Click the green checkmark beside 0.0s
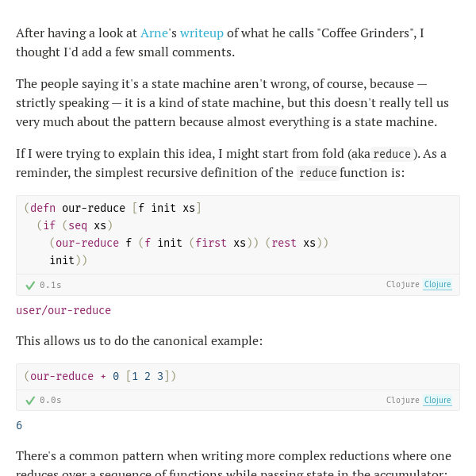Image resolution: width=476 pixels, height=476 pixels. coord(30,401)
